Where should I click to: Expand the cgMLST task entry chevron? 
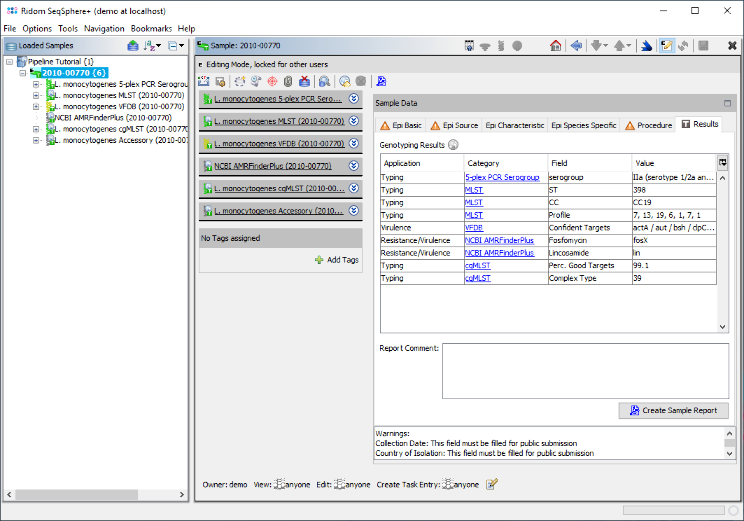353,188
